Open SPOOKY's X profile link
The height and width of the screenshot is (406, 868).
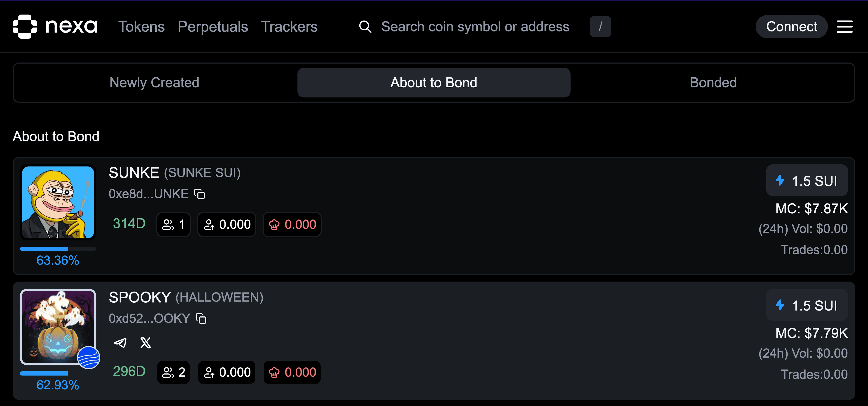click(x=146, y=343)
